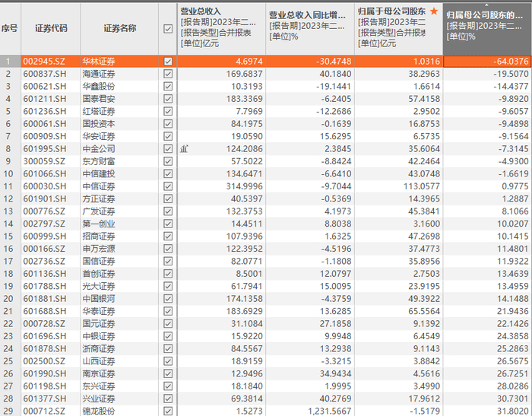The image size is (532, 416).
Task: Toggle the select-all checkbox in header
Action: coord(168,29)
